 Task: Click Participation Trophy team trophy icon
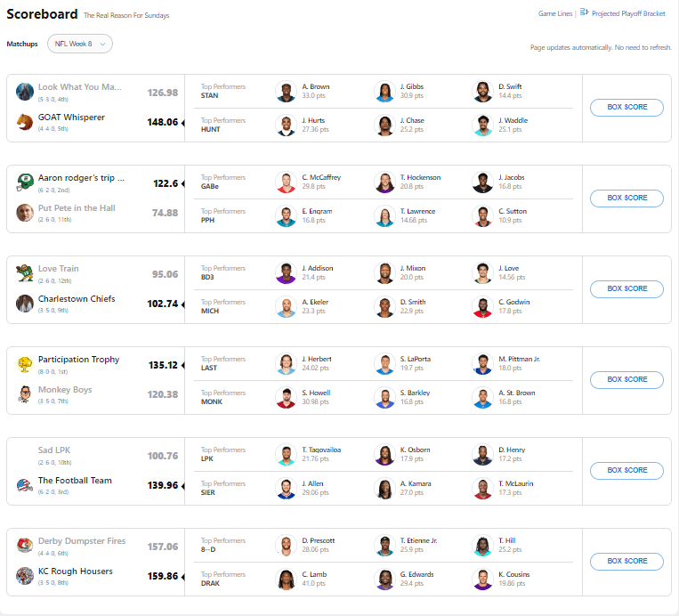click(x=25, y=363)
